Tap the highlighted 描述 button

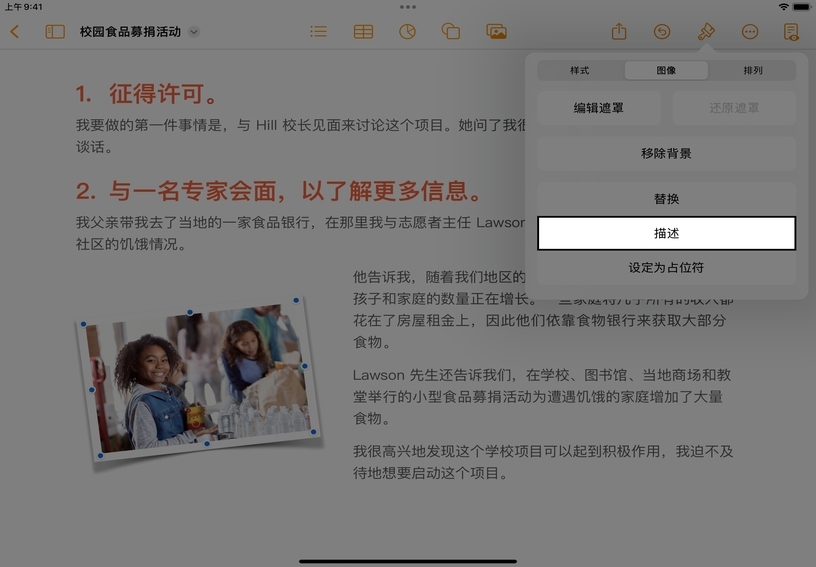tap(666, 233)
